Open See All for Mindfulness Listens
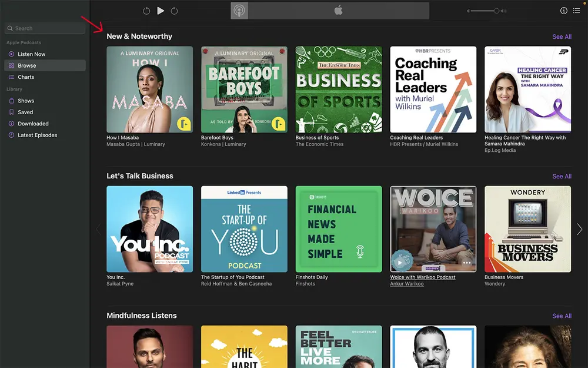The height and width of the screenshot is (368, 588). tap(562, 316)
